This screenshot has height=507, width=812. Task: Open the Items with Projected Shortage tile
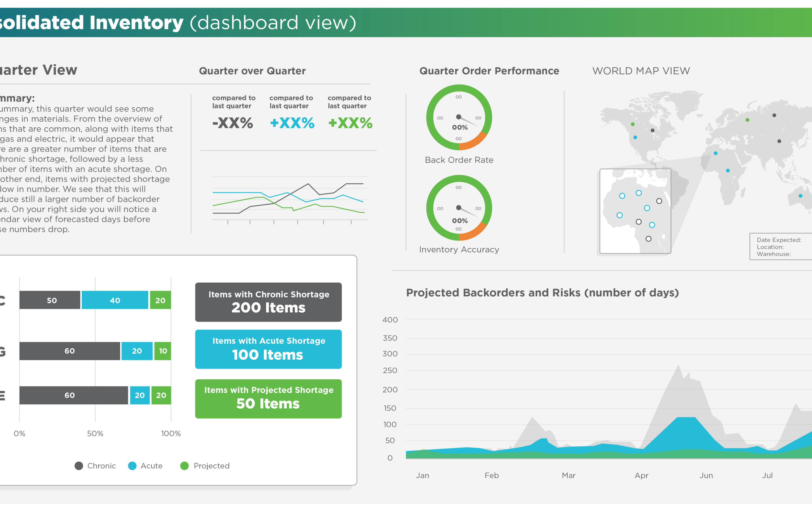268,399
